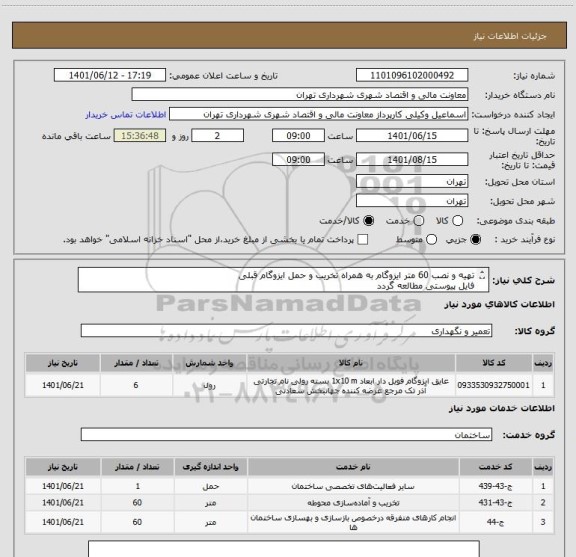The height and width of the screenshot is (557, 576).
Task: Click the کد خدمت column header
Action: (x=496, y=467)
